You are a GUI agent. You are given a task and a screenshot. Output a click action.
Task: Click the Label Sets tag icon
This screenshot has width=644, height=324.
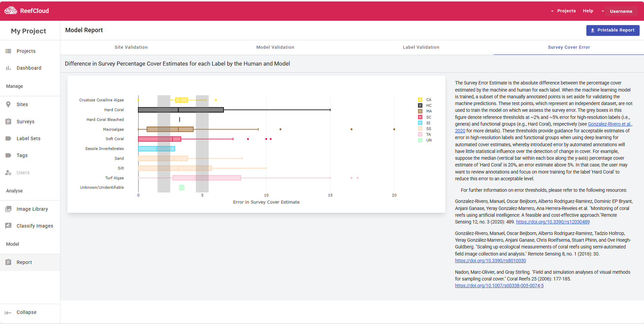point(8,139)
